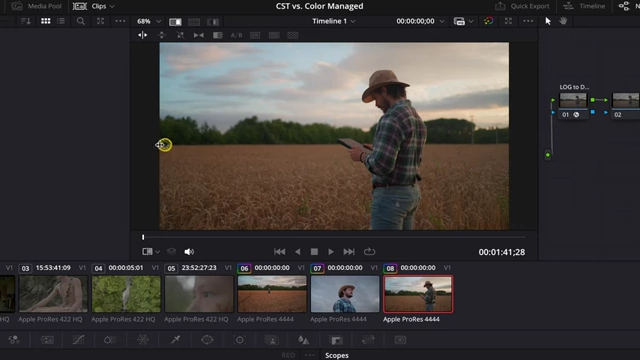
Task: Play the clip in reverse
Action: pyautogui.click(x=298, y=252)
